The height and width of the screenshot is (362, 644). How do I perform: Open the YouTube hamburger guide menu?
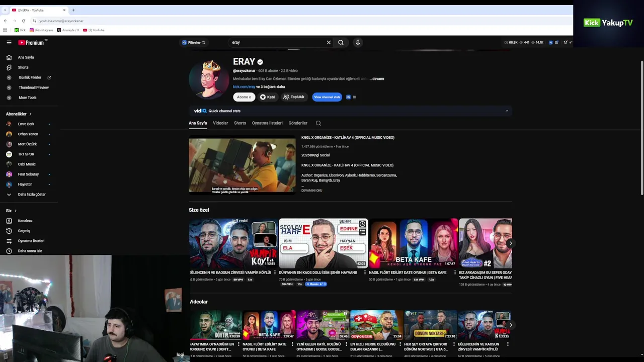click(9, 43)
